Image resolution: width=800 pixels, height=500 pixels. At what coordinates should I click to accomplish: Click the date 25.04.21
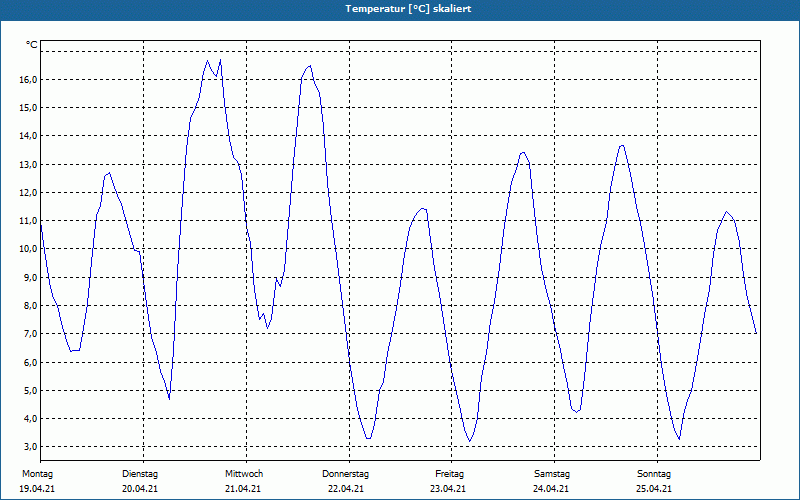(x=654, y=489)
